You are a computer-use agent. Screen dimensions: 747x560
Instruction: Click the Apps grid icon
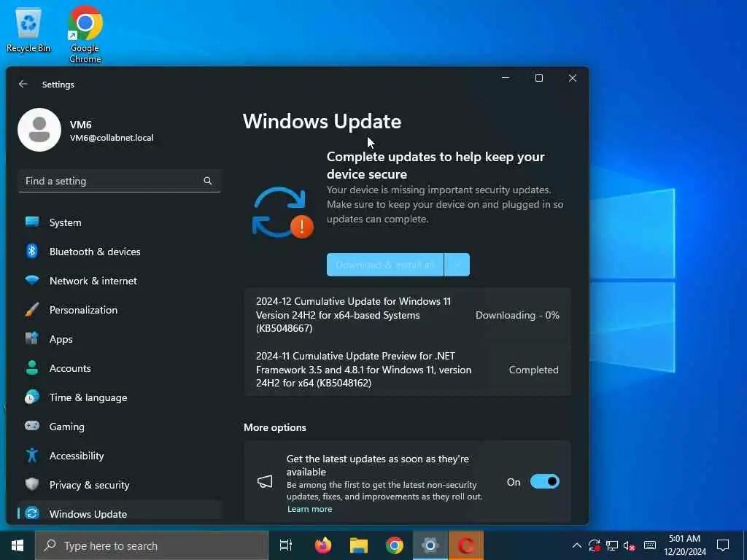[32, 338]
